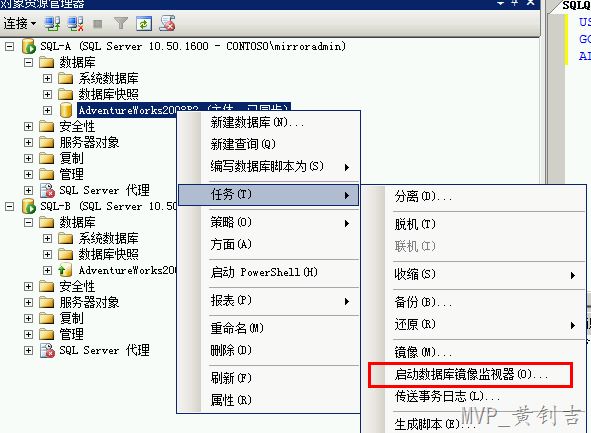591x433 pixels.
Task: Expand SQL Server 代理 under SQL-B
Action: point(28,350)
